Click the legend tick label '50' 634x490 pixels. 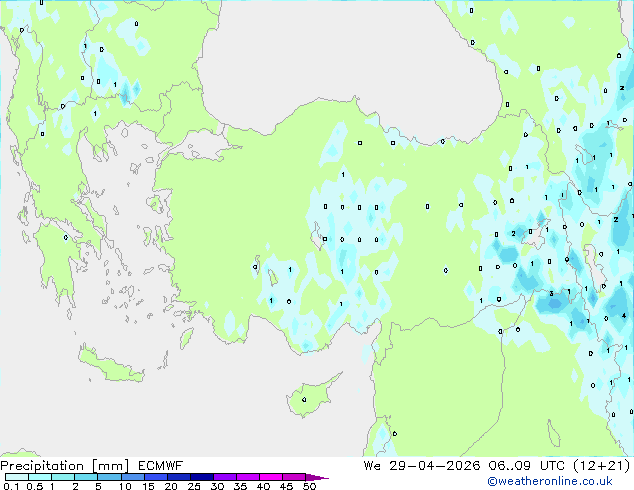[309, 486]
